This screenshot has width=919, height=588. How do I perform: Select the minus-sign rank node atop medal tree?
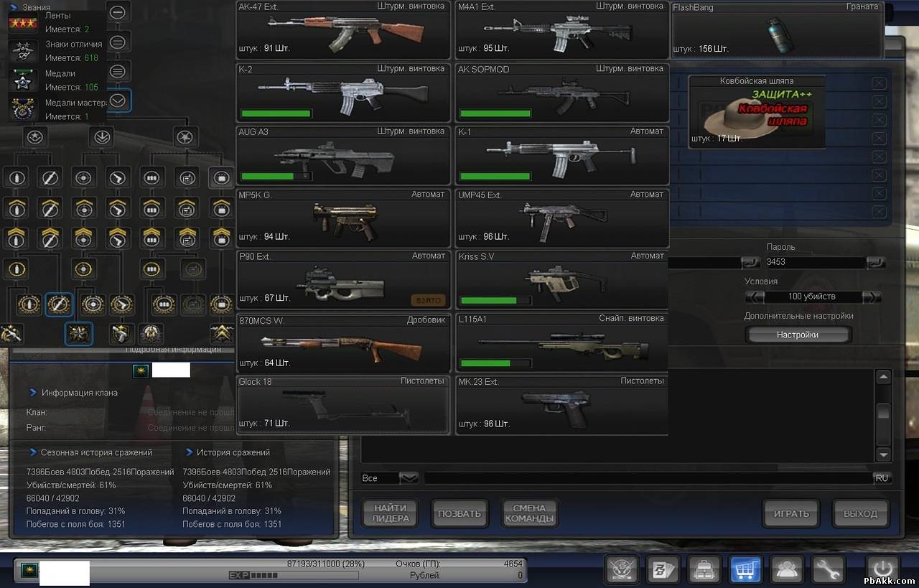118,12
